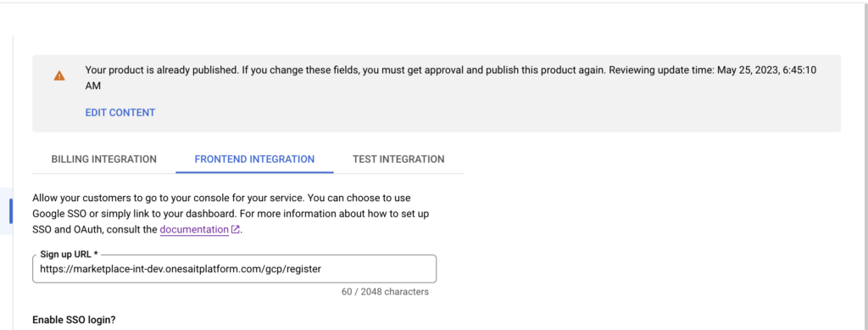
Task: Click into the Sign up URL field
Action: (235, 269)
